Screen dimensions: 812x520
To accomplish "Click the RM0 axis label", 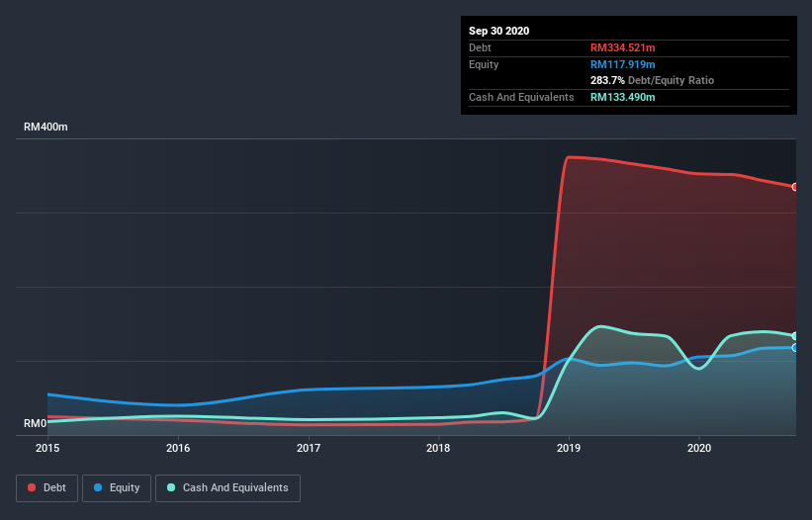I will click(x=36, y=423).
